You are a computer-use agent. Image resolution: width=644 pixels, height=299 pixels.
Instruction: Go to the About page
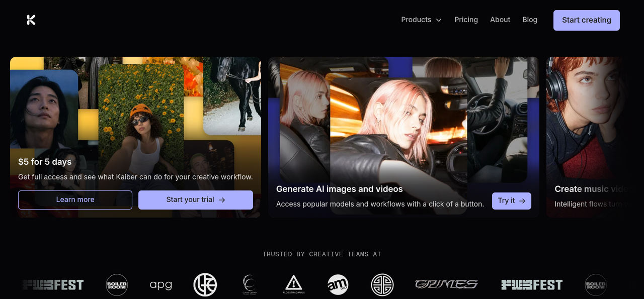500,20
